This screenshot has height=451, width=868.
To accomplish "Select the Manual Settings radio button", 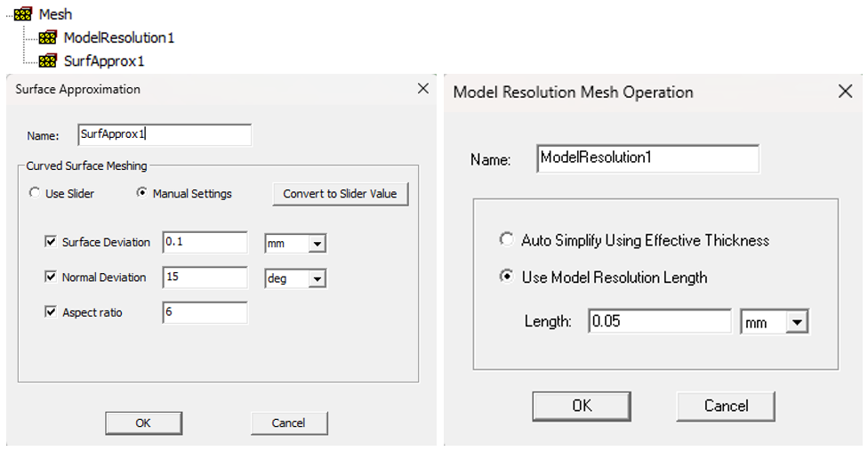I will pos(142,193).
